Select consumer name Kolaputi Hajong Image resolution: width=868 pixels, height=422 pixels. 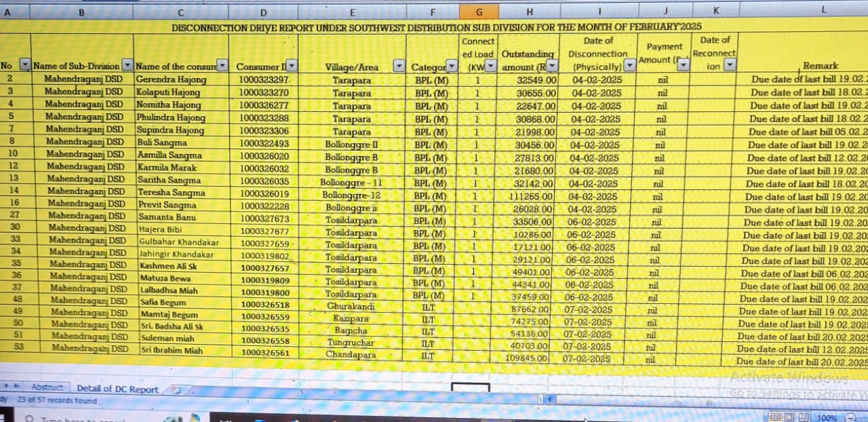point(167,92)
